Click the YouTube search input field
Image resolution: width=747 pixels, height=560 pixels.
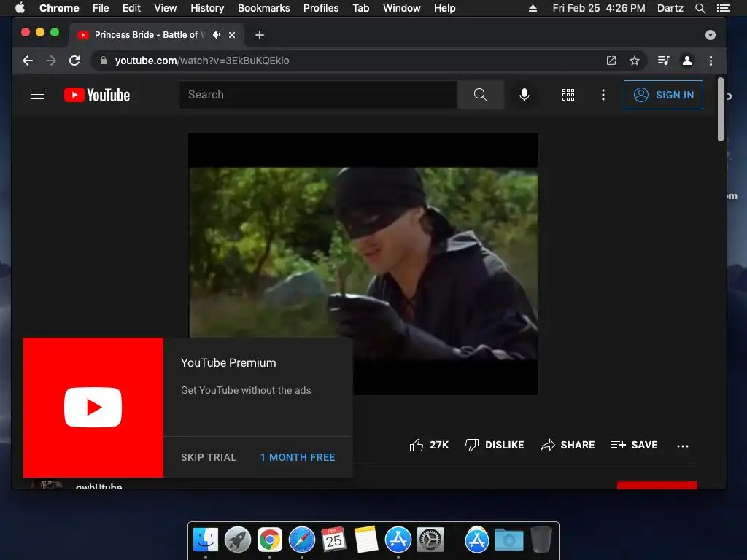(318, 95)
